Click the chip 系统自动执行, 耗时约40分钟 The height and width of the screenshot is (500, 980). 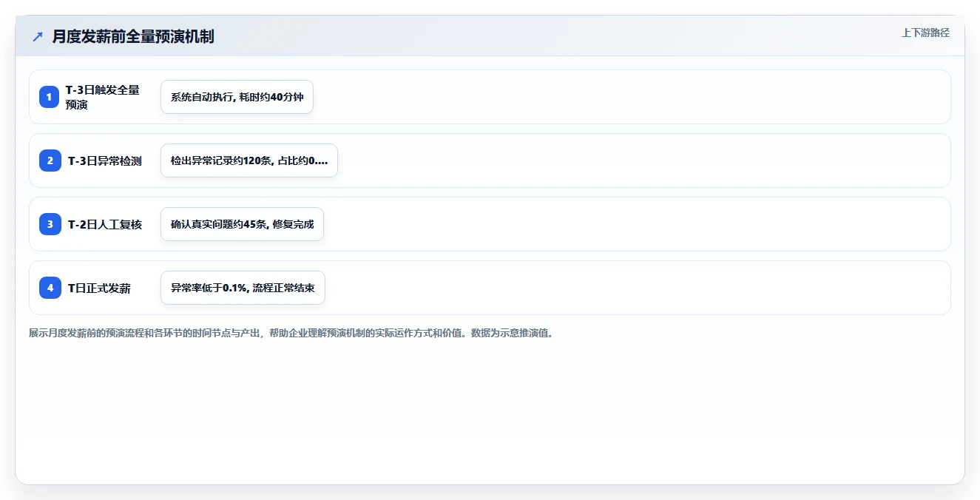tap(237, 97)
